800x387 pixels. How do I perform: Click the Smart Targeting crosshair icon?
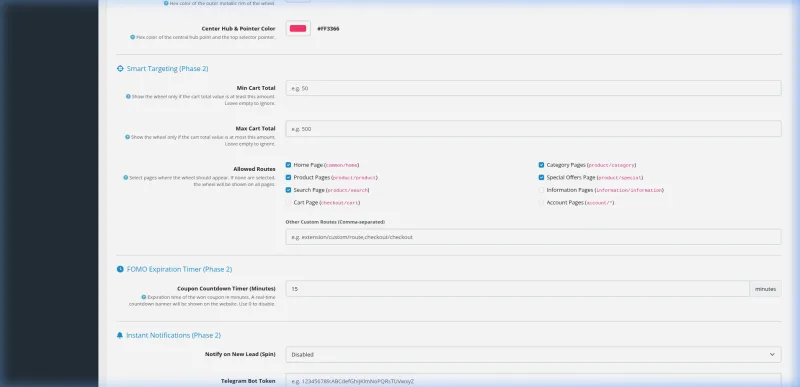120,69
